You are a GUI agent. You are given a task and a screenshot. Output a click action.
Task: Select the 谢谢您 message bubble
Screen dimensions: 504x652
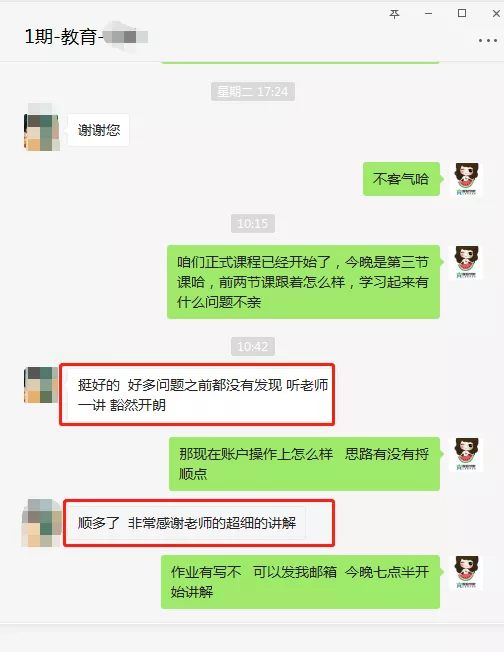pos(99,130)
